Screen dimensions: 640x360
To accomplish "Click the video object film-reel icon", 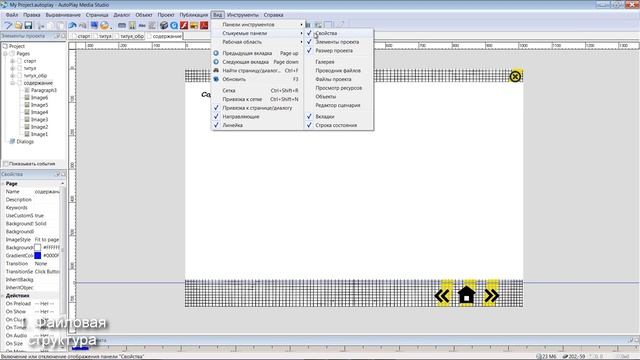I will (x=164, y=25).
